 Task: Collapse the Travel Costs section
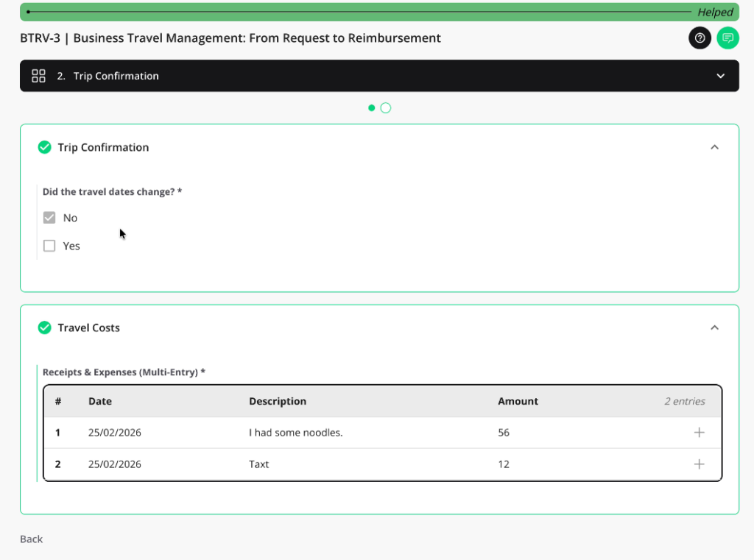[714, 327]
